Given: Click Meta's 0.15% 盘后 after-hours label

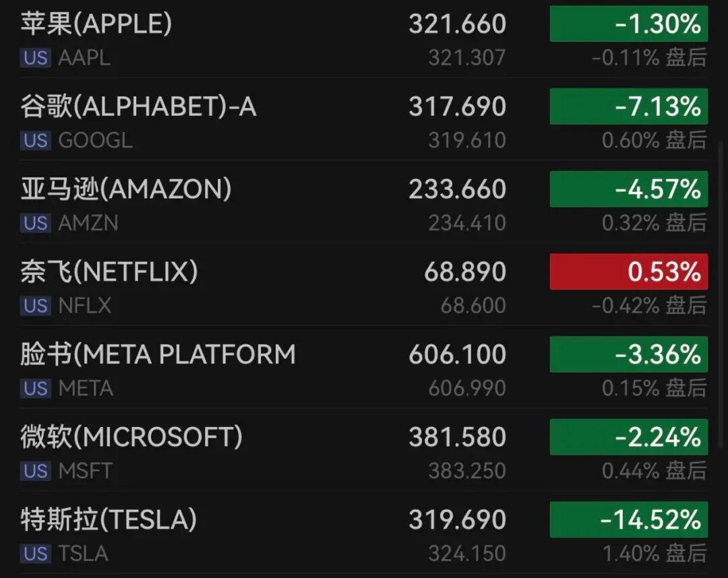Looking at the screenshot, I should 655,388.
